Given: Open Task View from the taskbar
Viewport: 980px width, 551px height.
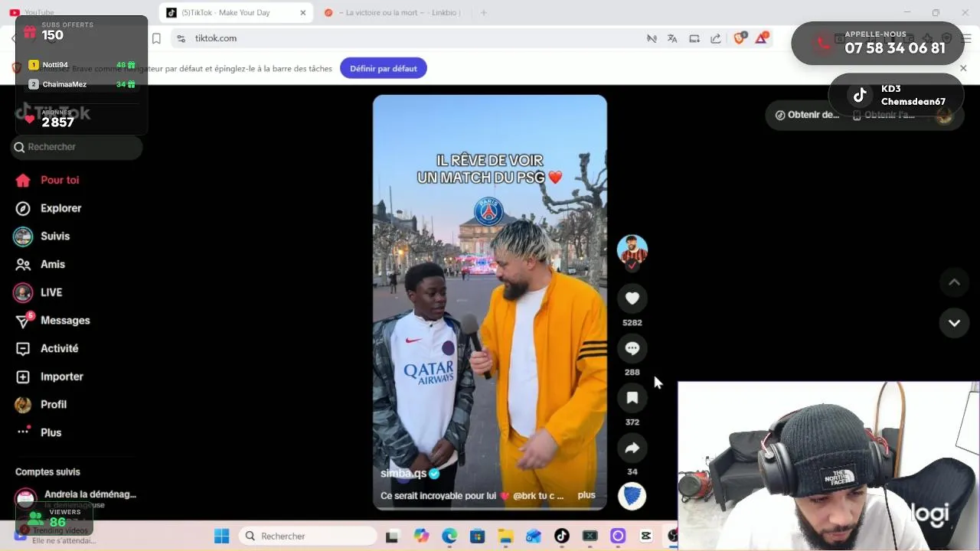Looking at the screenshot, I should tap(392, 536).
